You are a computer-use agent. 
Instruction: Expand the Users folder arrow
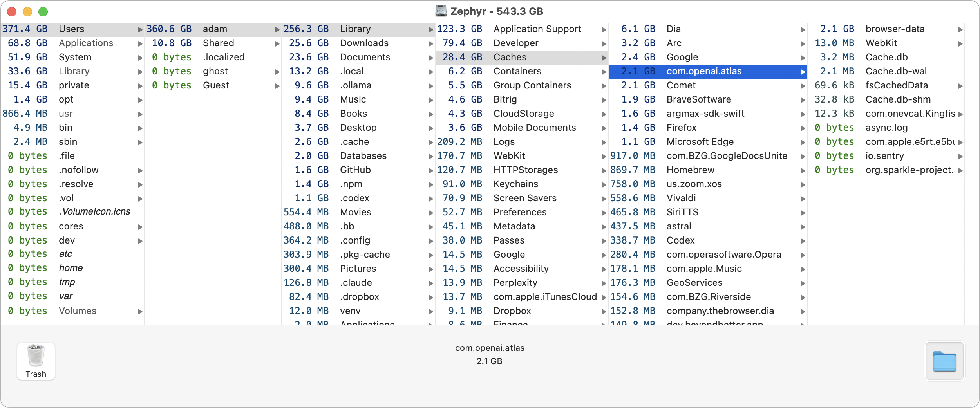(140, 29)
